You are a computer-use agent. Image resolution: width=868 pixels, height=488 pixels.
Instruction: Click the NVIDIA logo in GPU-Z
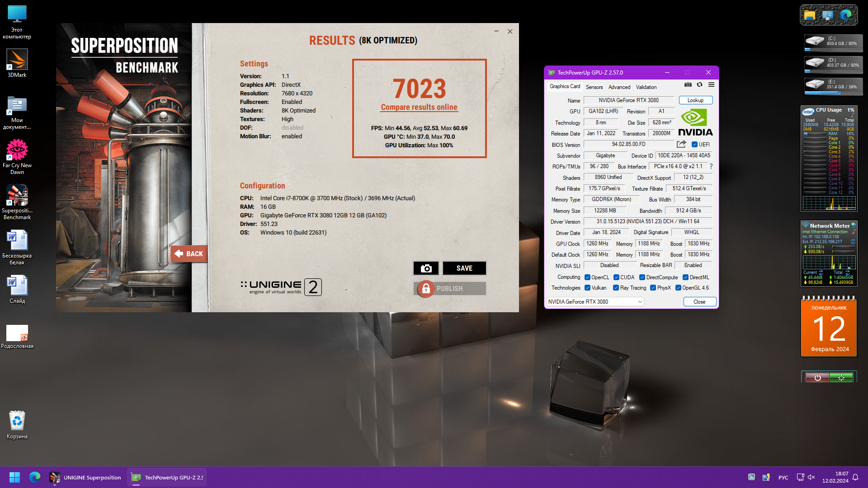(695, 122)
